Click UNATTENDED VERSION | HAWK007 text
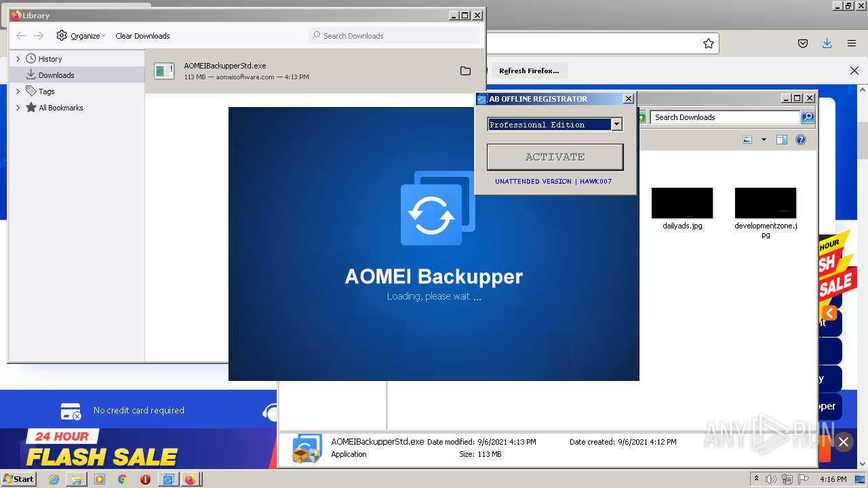This screenshot has height=488, width=868. point(553,182)
